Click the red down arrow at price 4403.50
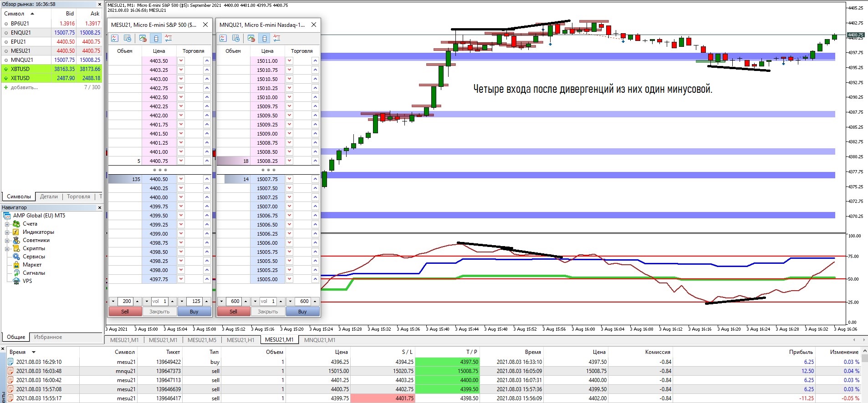This screenshot has height=403, width=868. tap(181, 61)
